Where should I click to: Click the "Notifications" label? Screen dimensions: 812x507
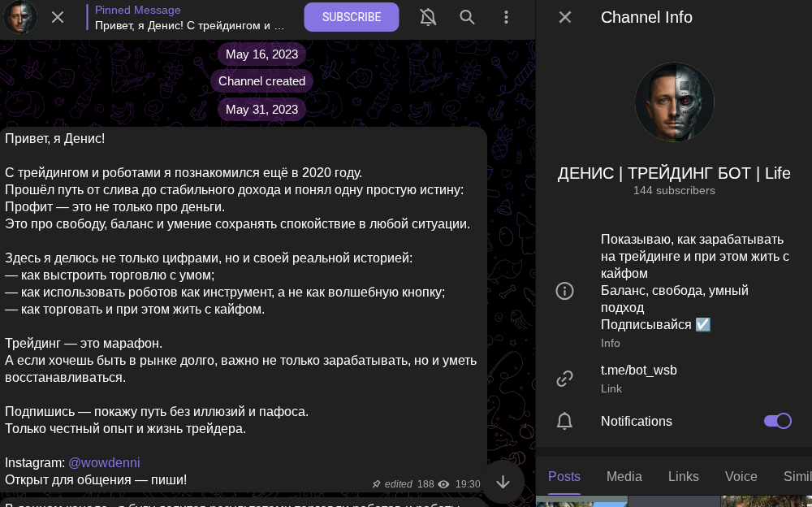[x=637, y=421]
